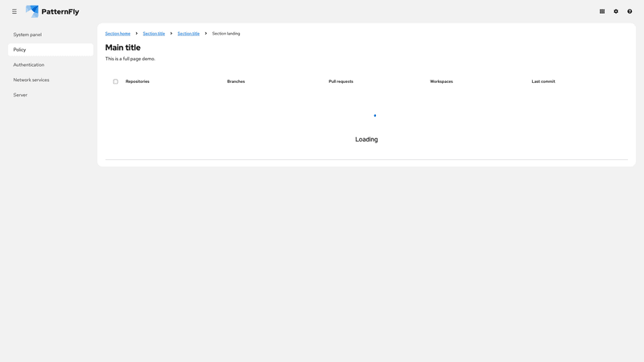Click the Repositories column header

coord(138,81)
